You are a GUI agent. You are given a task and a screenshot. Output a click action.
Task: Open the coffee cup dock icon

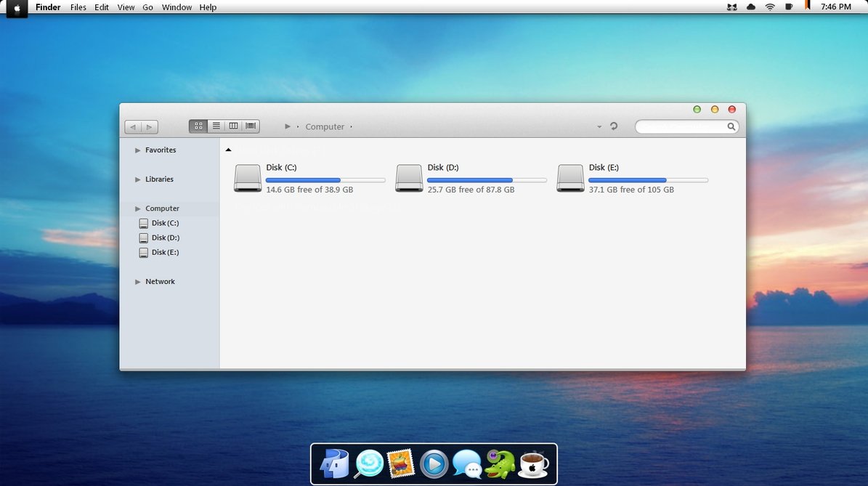tap(533, 463)
